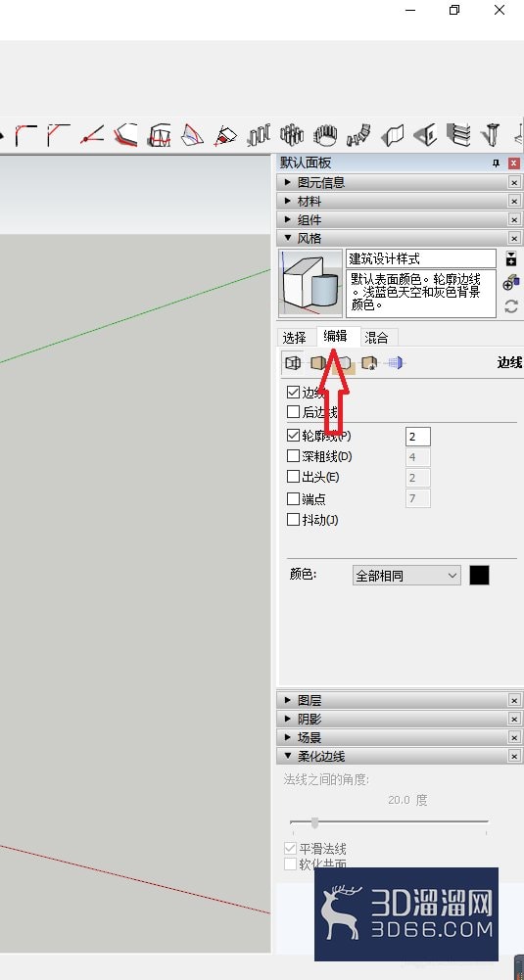Click the screw-shaped column tool icon
The image size is (524, 980).
click(492, 134)
